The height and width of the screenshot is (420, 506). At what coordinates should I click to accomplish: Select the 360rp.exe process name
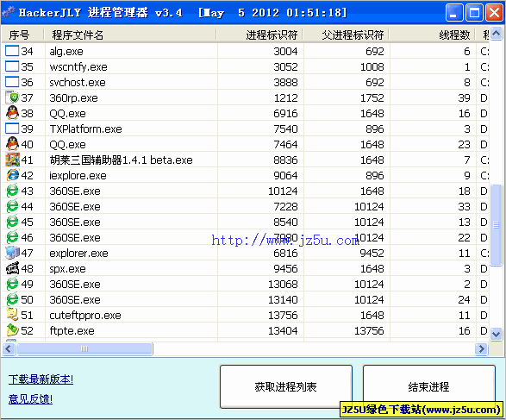pos(73,97)
